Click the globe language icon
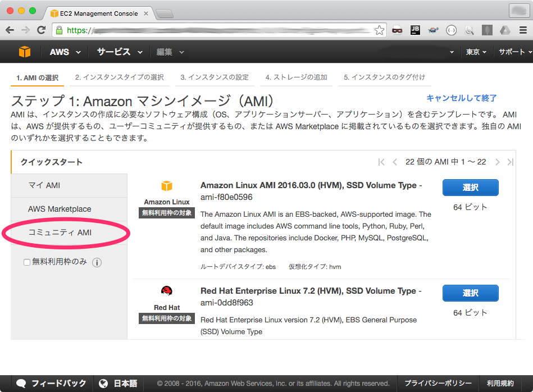533x392 pixels. click(x=103, y=384)
